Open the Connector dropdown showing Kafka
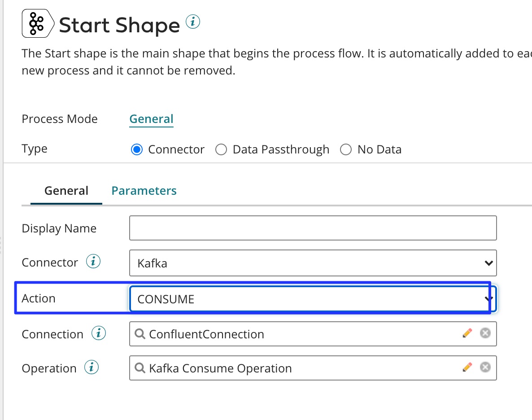Screen dimensions: 532x420 point(313,263)
